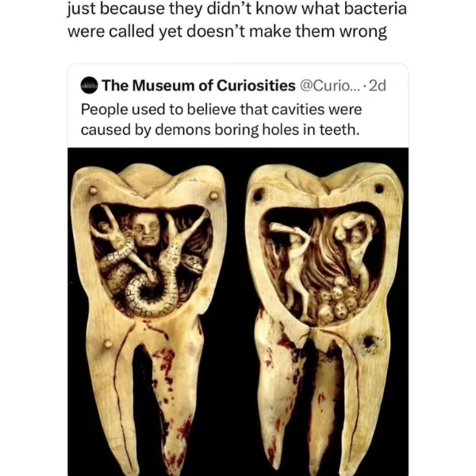
Task: Click the lower peg hole on right tooth
Action: [x=369, y=341]
